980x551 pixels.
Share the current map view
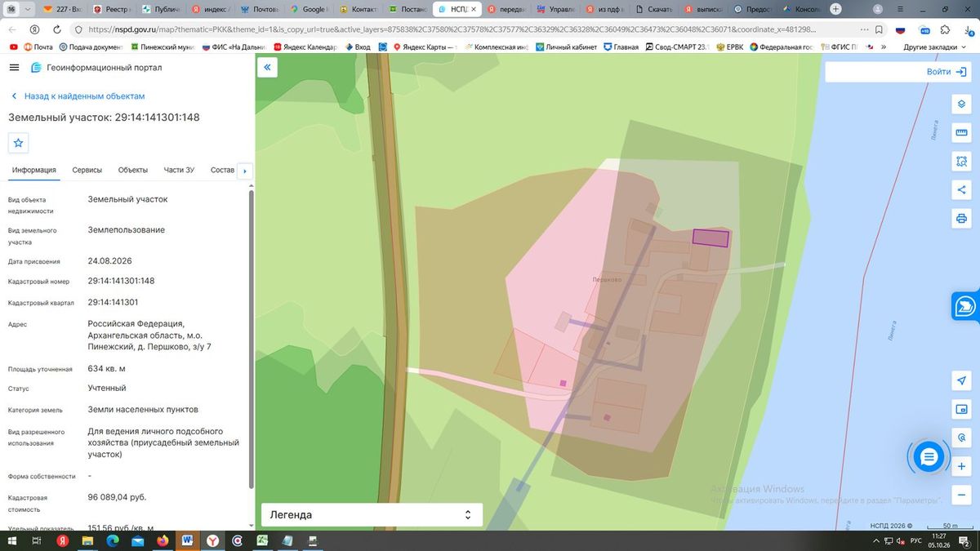point(961,190)
